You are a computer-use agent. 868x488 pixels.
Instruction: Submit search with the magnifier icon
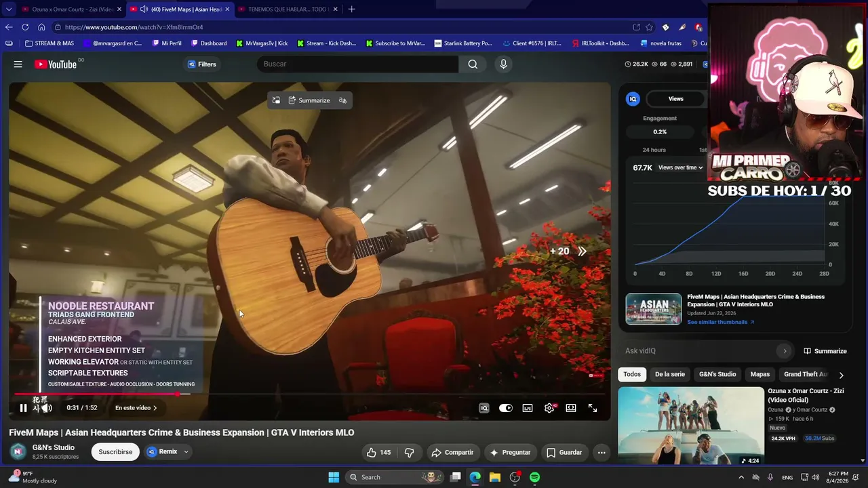coord(473,64)
